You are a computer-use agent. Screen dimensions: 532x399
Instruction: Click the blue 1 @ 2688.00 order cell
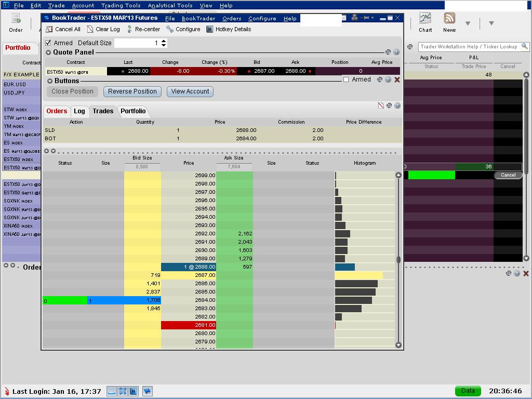(x=188, y=267)
